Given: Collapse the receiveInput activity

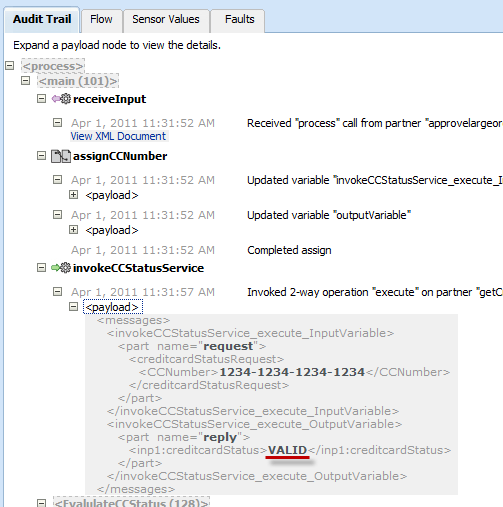Looking at the screenshot, I should click(41, 99).
